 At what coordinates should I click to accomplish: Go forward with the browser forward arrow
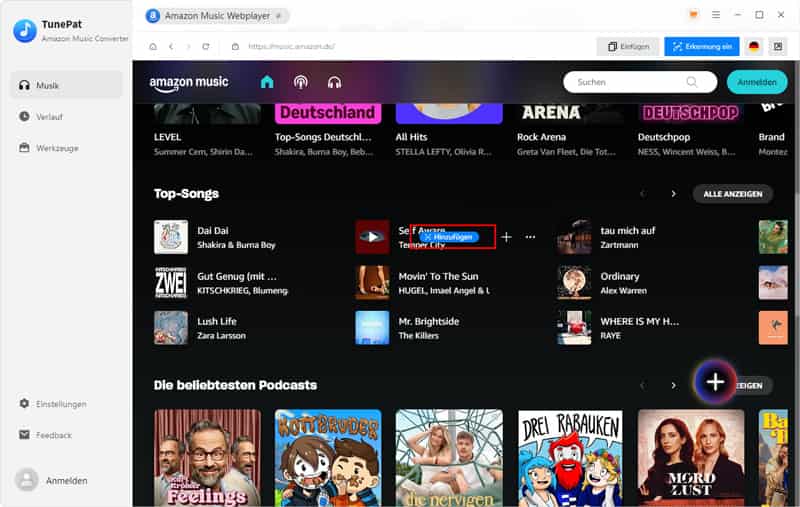tap(188, 46)
